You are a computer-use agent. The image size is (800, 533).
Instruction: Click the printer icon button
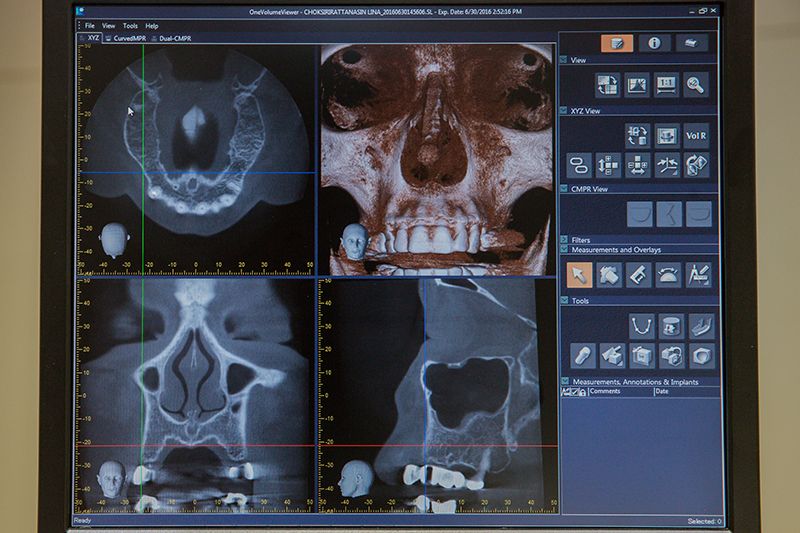click(x=691, y=43)
